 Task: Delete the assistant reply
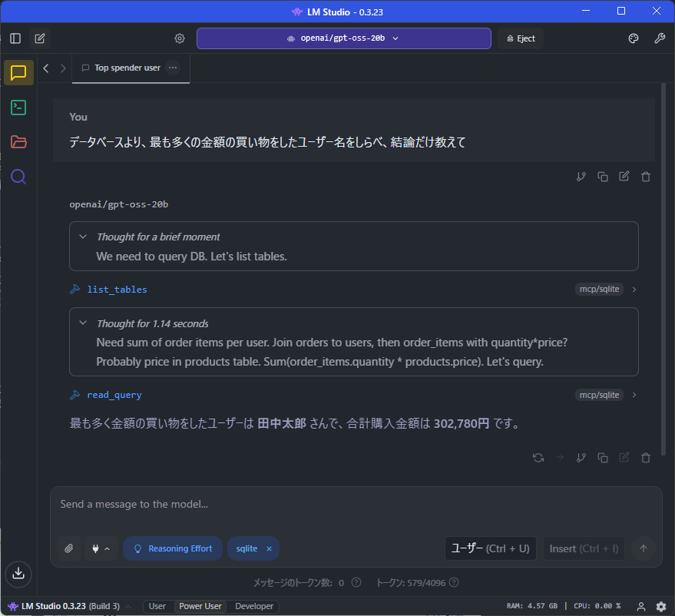pyautogui.click(x=646, y=458)
